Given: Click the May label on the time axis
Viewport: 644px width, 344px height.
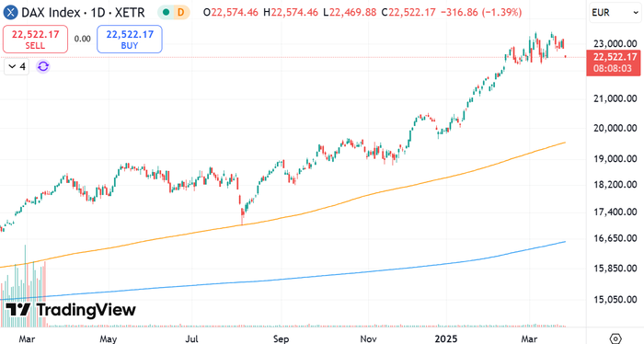Looking at the screenshot, I should click(108, 339).
